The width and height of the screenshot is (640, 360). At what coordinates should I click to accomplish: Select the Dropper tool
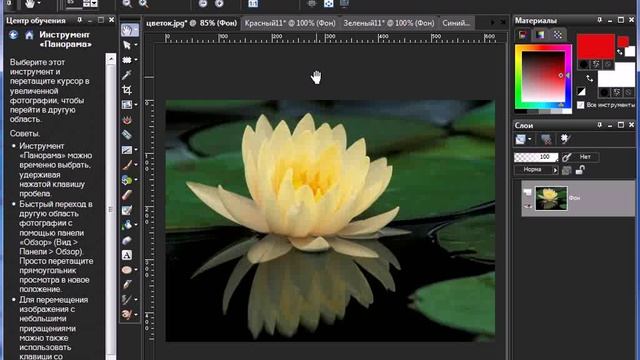pos(127,75)
